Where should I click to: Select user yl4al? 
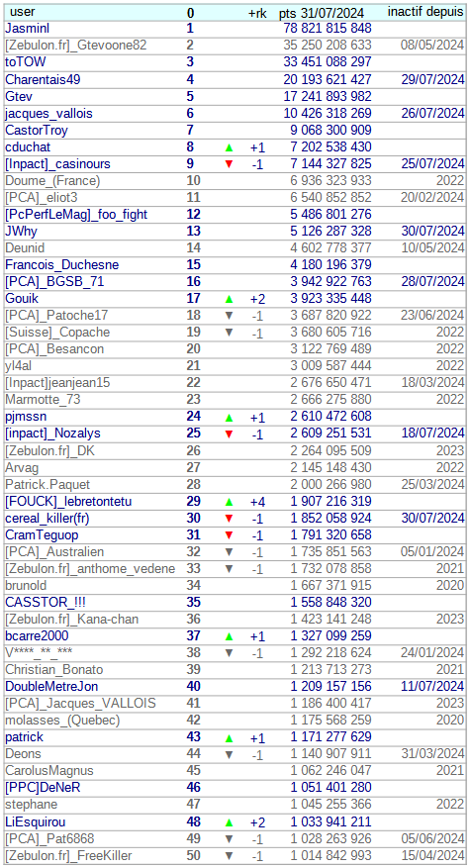(x=17, y=366)
